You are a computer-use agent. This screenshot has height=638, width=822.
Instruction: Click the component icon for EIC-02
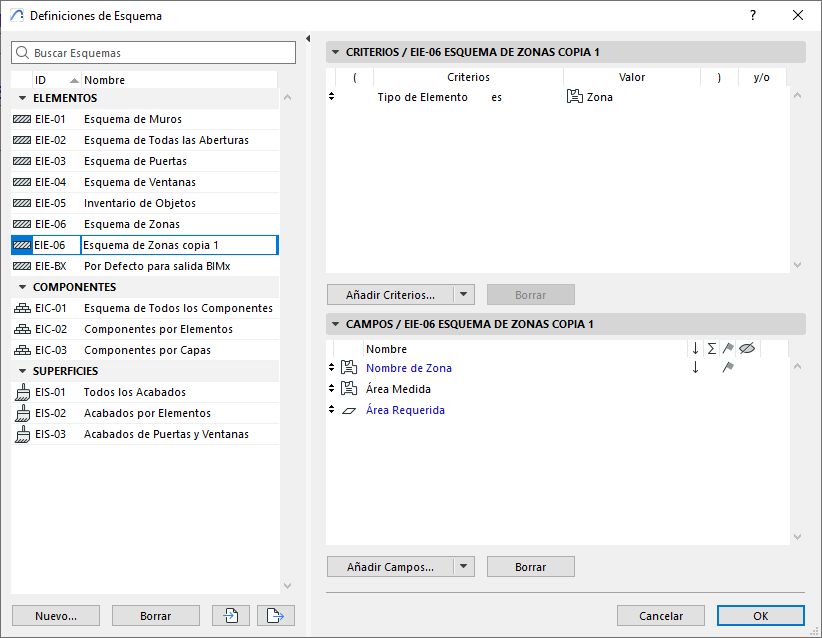click(x=22, y=329)
